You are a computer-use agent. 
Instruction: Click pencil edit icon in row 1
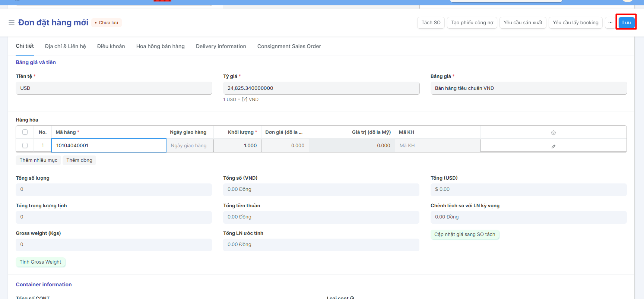click(553, 147)
